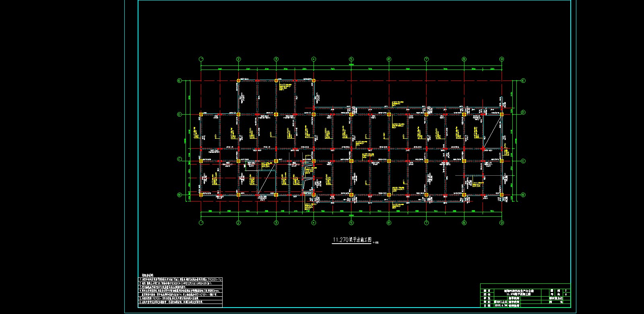Select axis bubble B on the left side

coord(180,195)
